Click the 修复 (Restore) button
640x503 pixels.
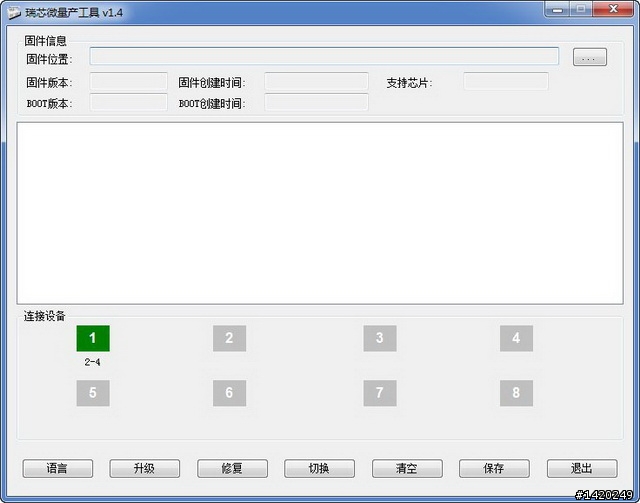tap(232, 468)
